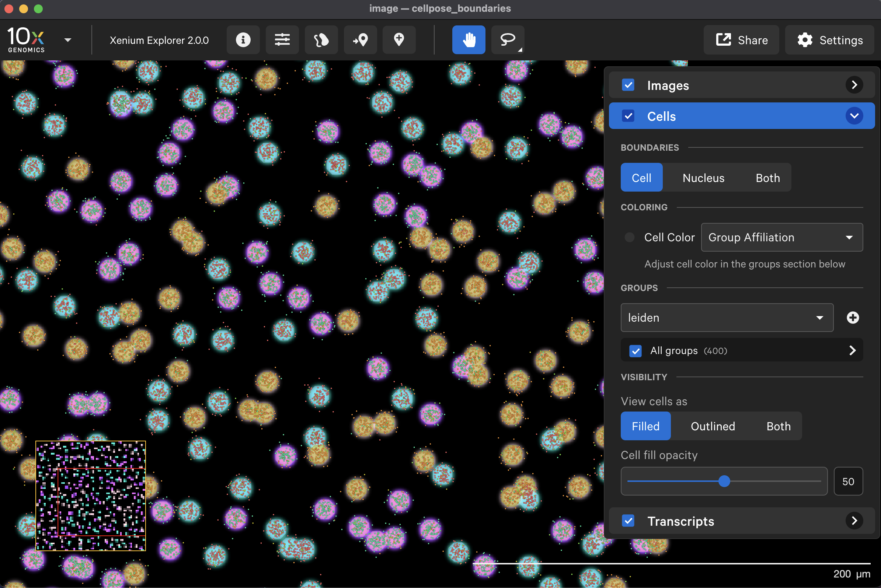Viewport: 881px width, 588px height.
Task: Toggle the Transcripts layer checkbox
Action: (628, 521)
